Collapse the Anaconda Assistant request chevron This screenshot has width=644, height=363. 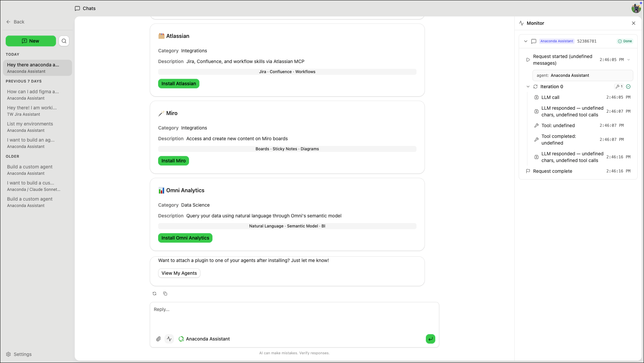tap(526, 41)
